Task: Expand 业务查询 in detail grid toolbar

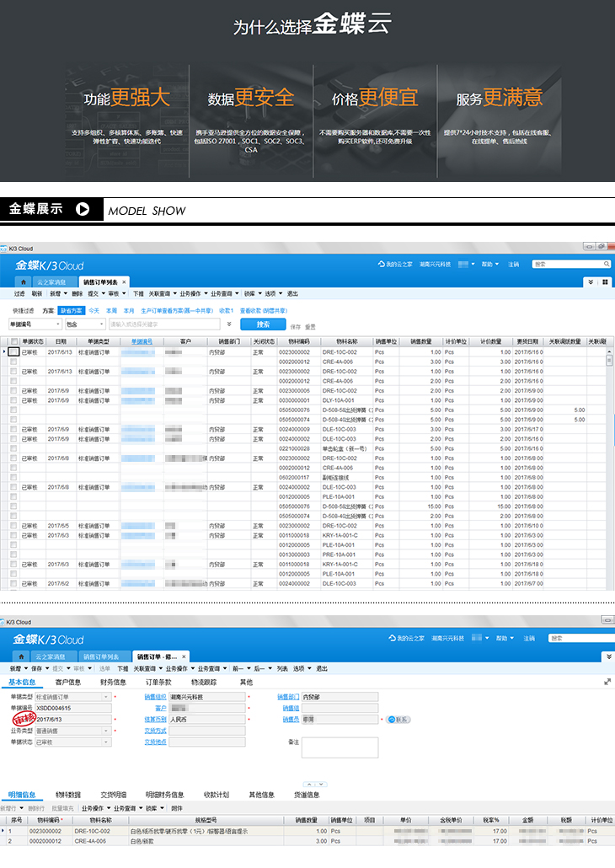Action: click(x=128, y=808)
